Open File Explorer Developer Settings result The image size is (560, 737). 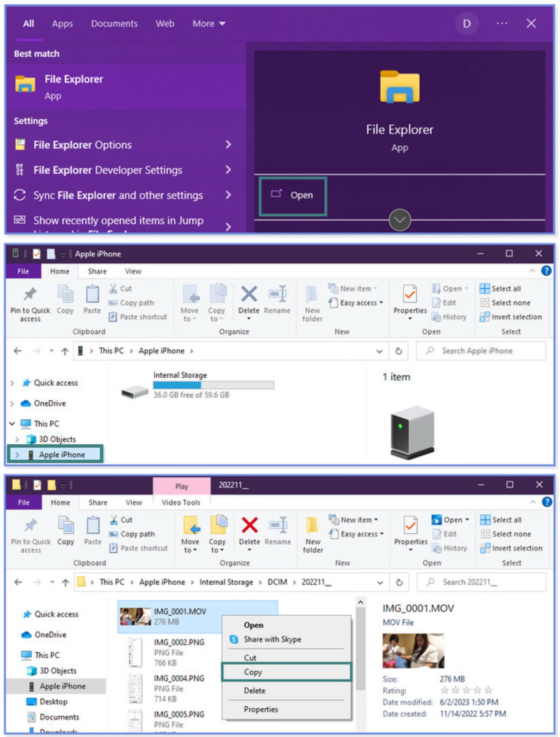(108, 170)
